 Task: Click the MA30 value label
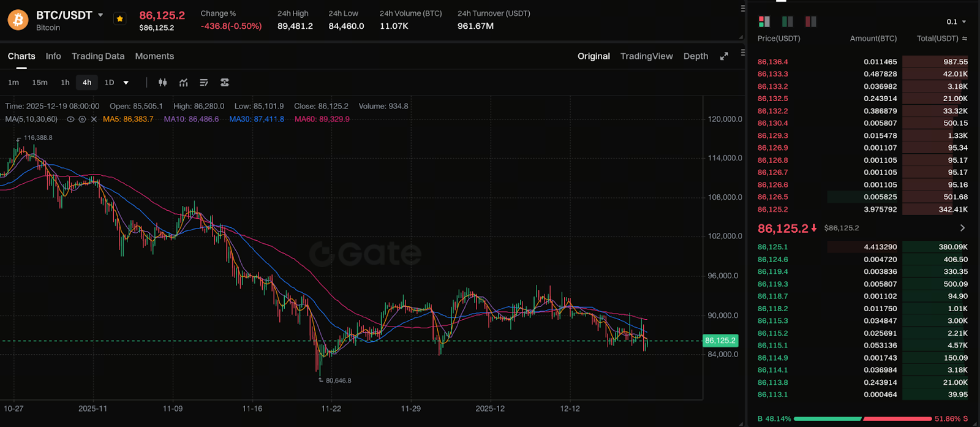tap(257, 119)
